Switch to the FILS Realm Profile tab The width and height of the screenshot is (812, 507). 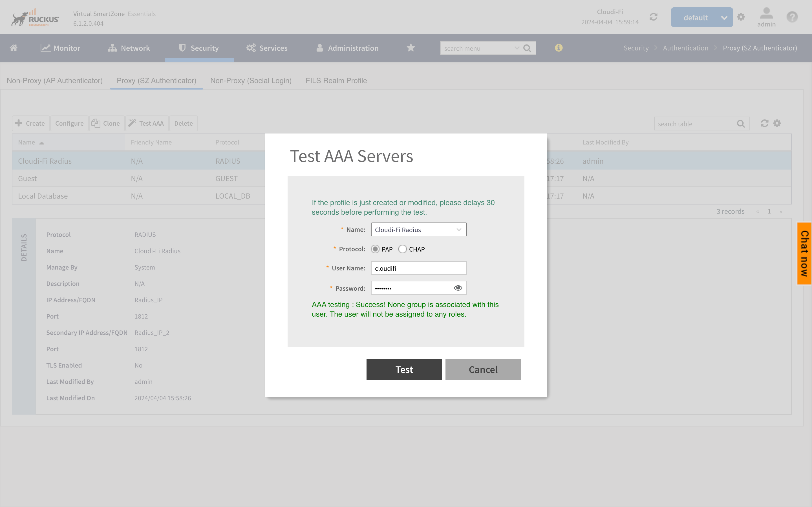pos(336,81)
